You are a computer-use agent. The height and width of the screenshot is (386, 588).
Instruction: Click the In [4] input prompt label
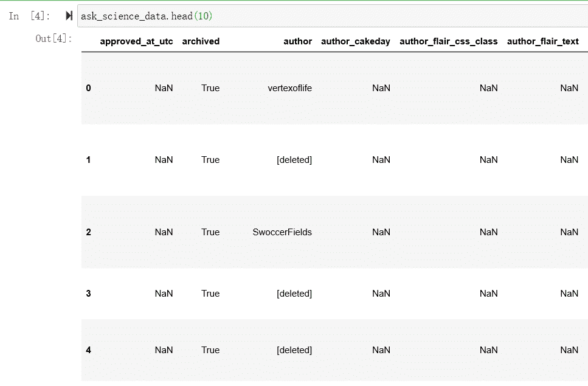[30, 16]
